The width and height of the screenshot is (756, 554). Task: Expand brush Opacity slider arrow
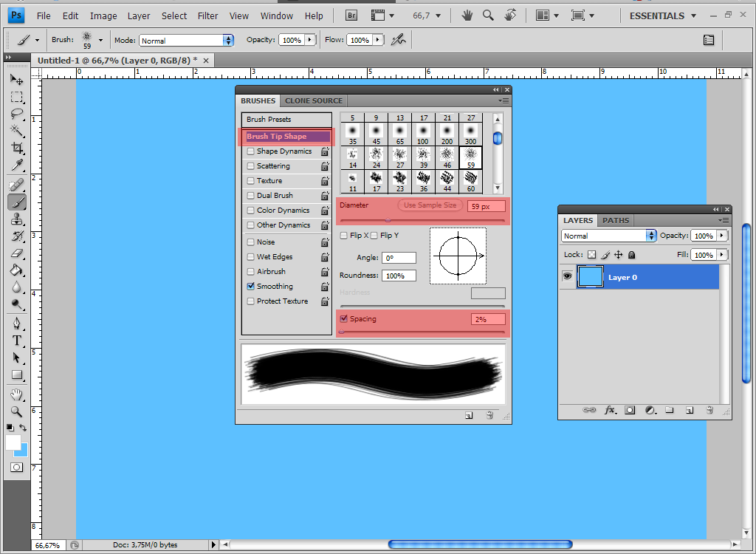pyautogui.click(x=309, y=40)
